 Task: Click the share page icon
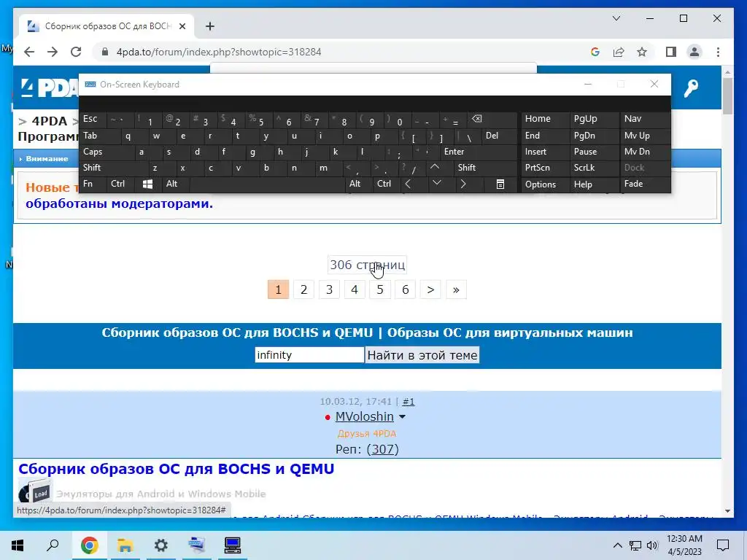point(619,52)
